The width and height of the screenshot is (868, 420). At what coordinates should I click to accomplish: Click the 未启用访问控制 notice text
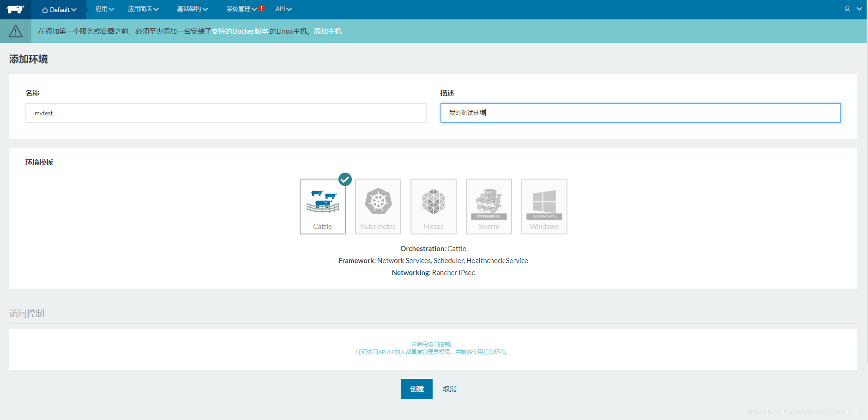click(433, 344)
